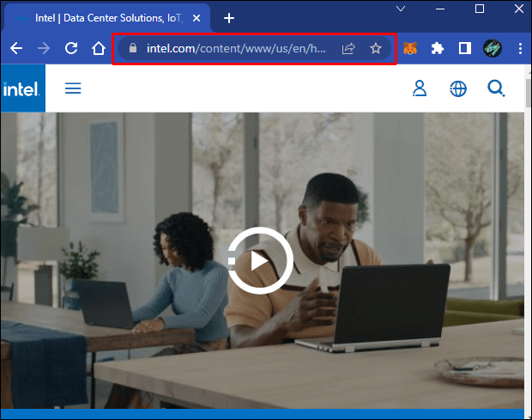
Task: Toggle the browser side panel
Action: (465, 48)
